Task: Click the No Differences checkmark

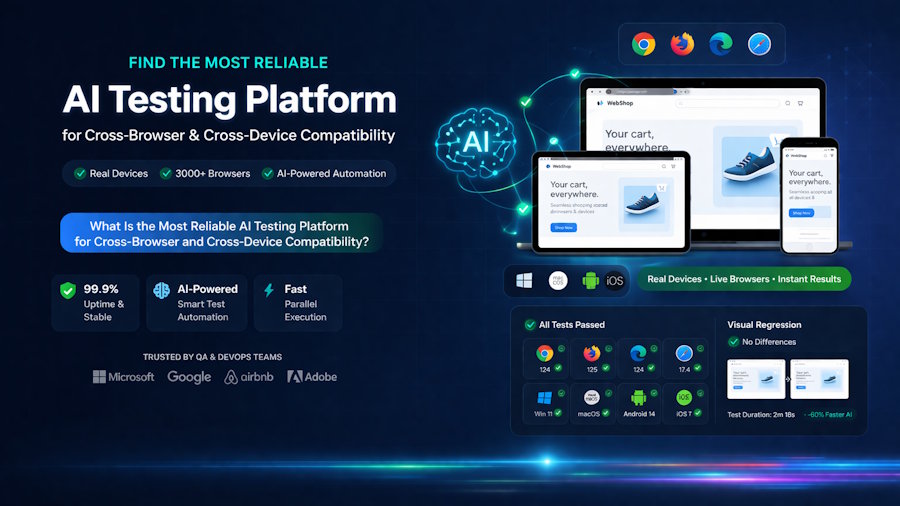Action: (733, 342)
